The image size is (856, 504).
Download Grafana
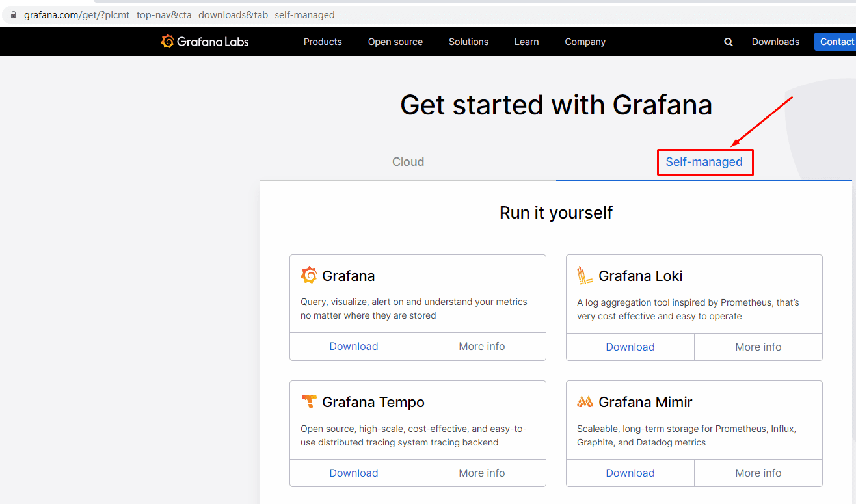[354, 347]
